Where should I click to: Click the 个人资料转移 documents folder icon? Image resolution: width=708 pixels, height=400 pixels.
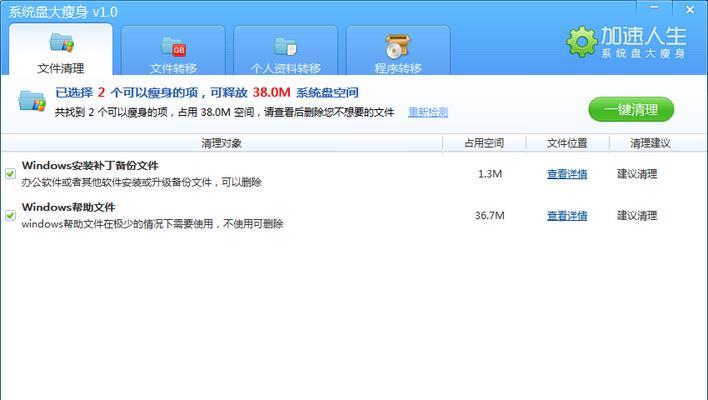pos(286,46)
